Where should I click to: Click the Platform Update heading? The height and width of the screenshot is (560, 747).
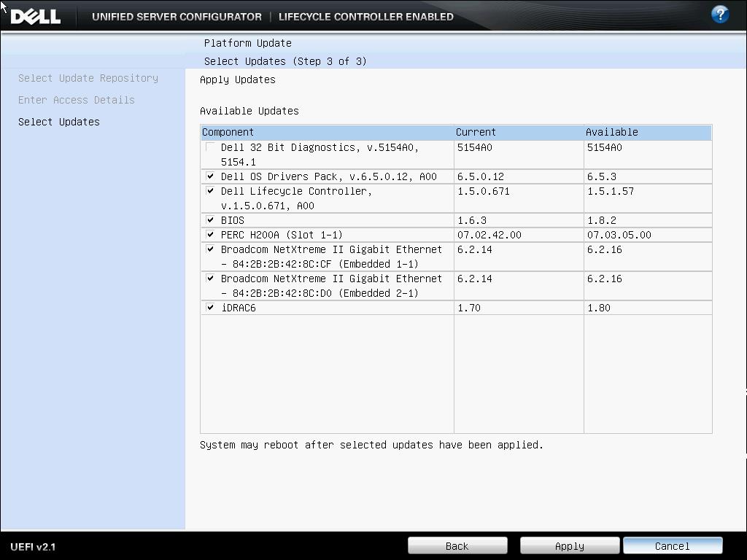pyautogui.click(x=248, y=43)
